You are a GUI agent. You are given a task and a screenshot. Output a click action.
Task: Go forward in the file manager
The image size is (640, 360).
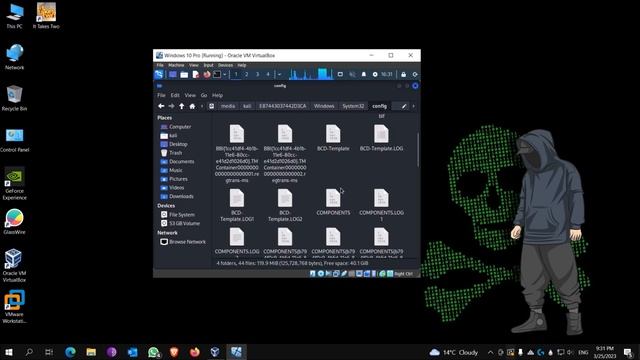pyautogui.click(x=171, y=106)
